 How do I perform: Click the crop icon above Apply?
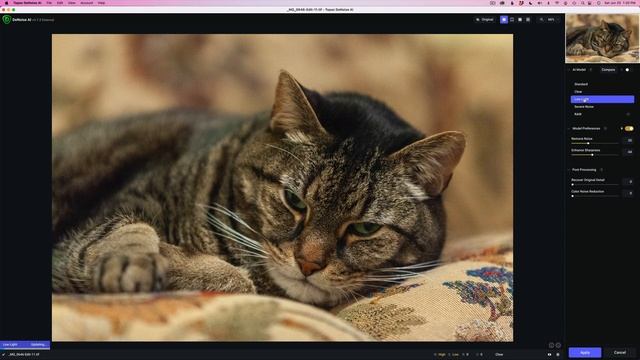[551, 345]
